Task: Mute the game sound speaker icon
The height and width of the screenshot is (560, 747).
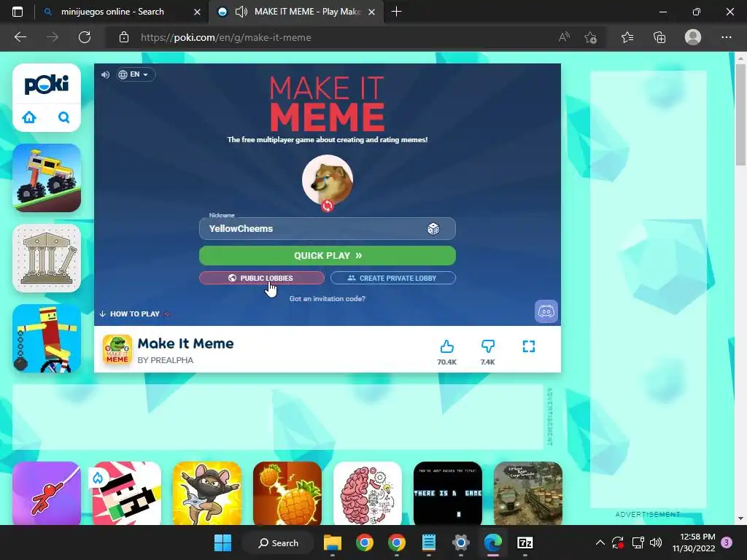Action: [x=105, y=75]
